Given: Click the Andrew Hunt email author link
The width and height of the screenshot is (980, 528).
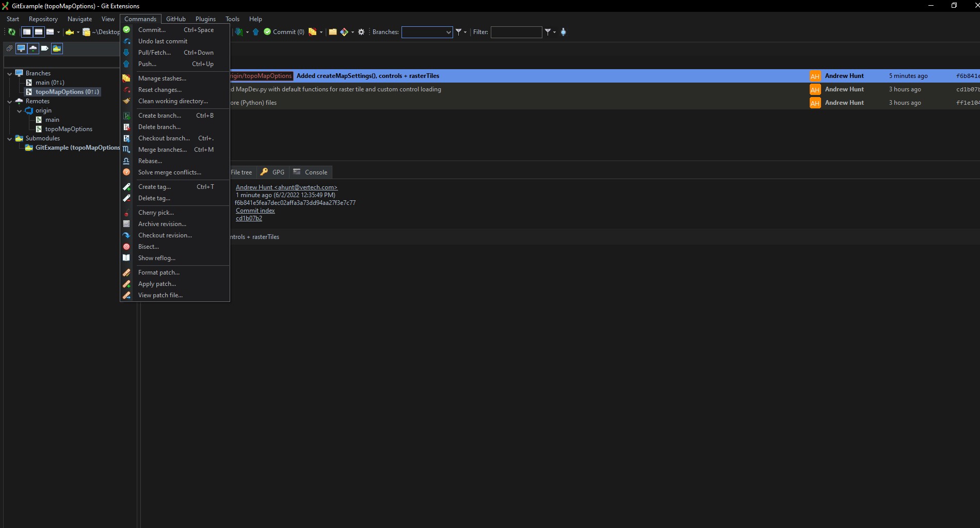Looking at the screenshot, I should tap(286, 187).
